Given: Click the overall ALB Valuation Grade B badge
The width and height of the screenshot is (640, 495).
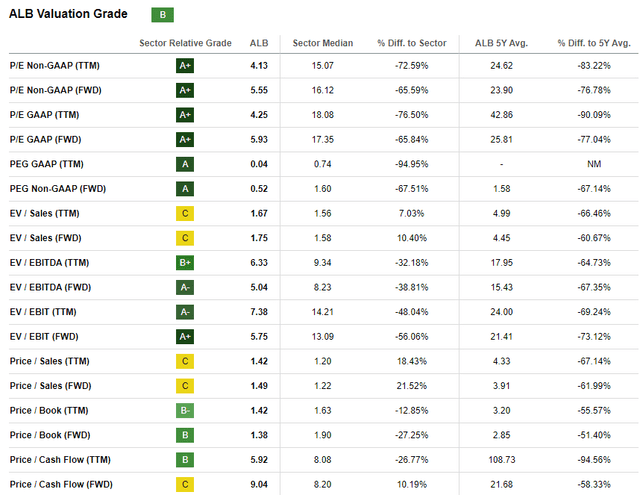Looking at the screenshot, I should tap(162, 15).
